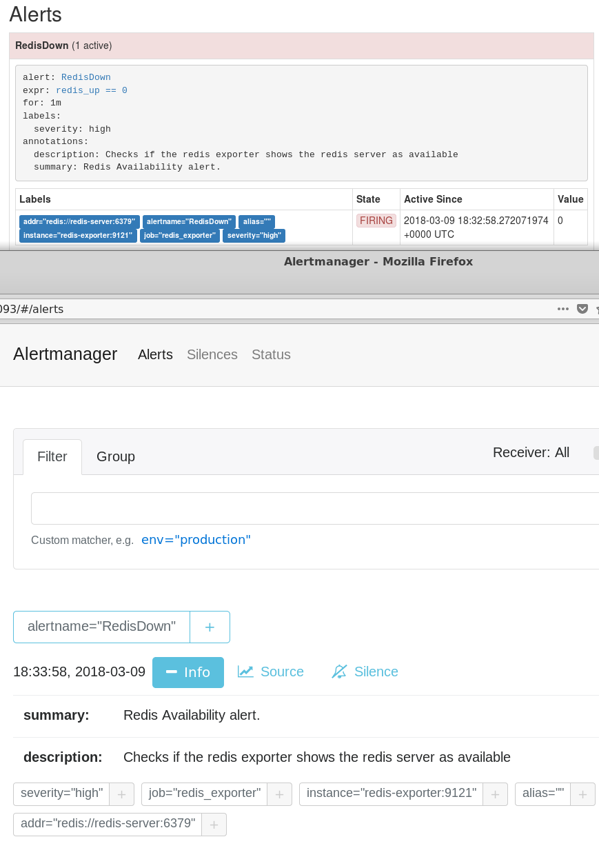Click the Active Since timestamp cell
Viewport: 599px width, 868px height.
(476, 228)
